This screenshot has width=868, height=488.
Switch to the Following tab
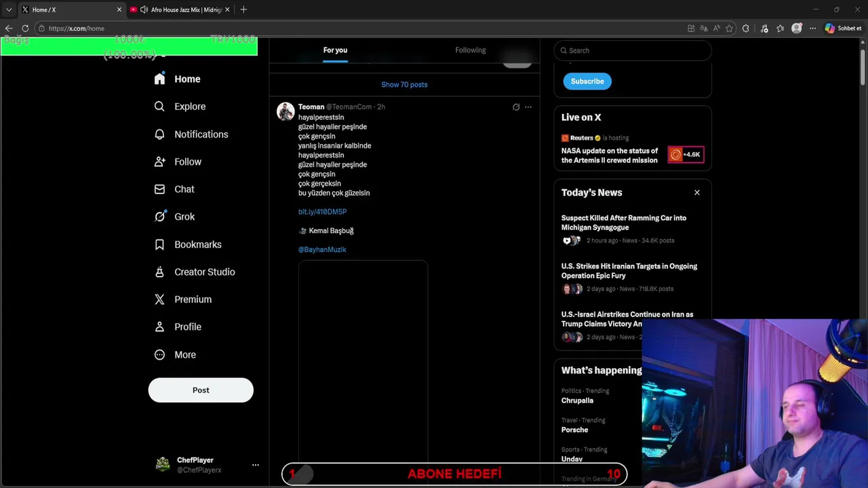pos(471,50)
